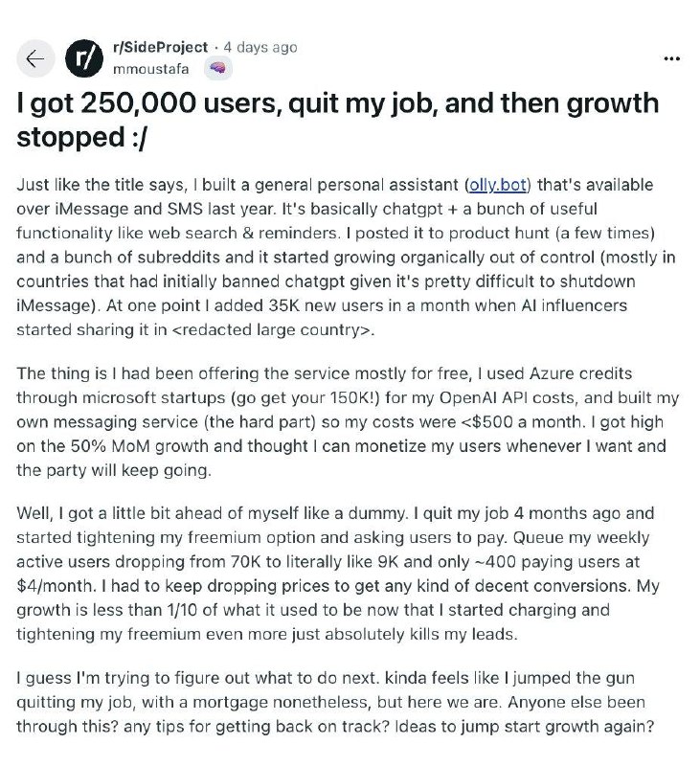This screenshot has width=700, height=766.
Task: Click the back arrow button
Action: (35, 59)
